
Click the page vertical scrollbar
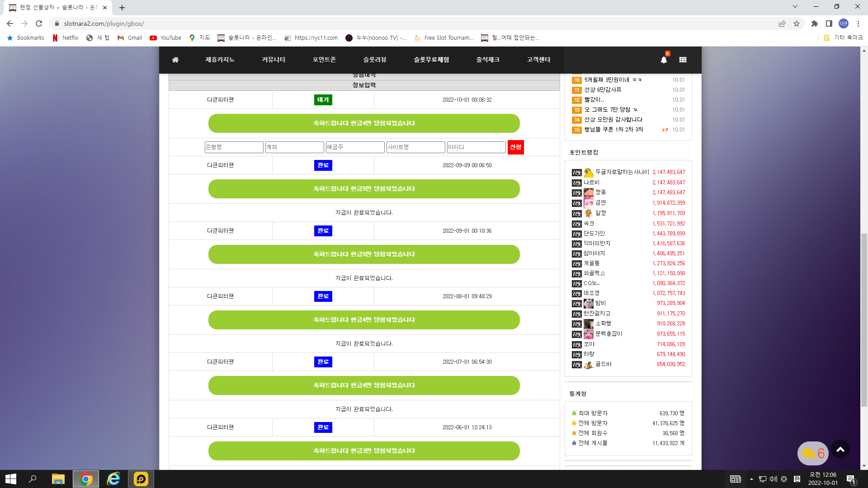point(864,258)
